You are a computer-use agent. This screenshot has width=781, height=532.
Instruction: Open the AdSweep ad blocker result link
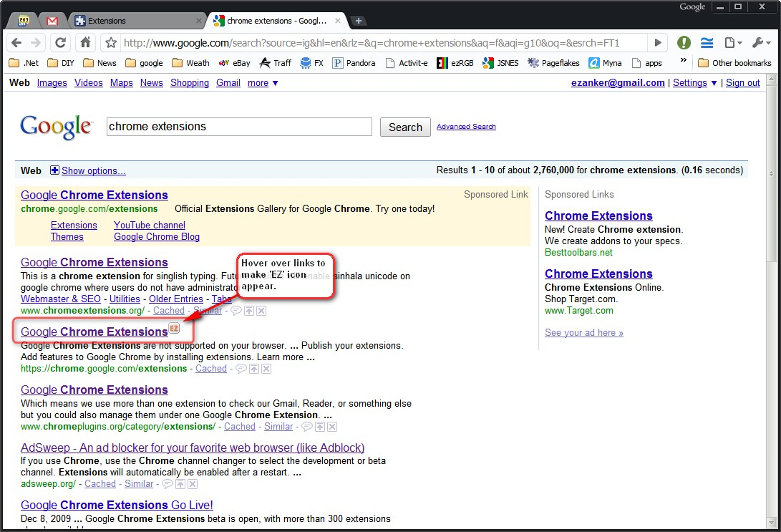(x=193, y=448)
